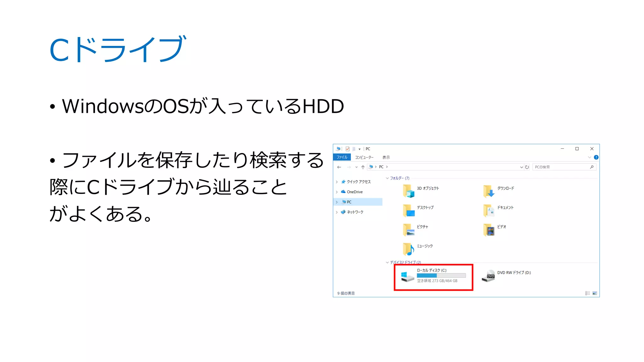Image resolution: width=644 pixels, height=362 pixels.
Task: Click the computer icon in address bar
Action: 371,167
